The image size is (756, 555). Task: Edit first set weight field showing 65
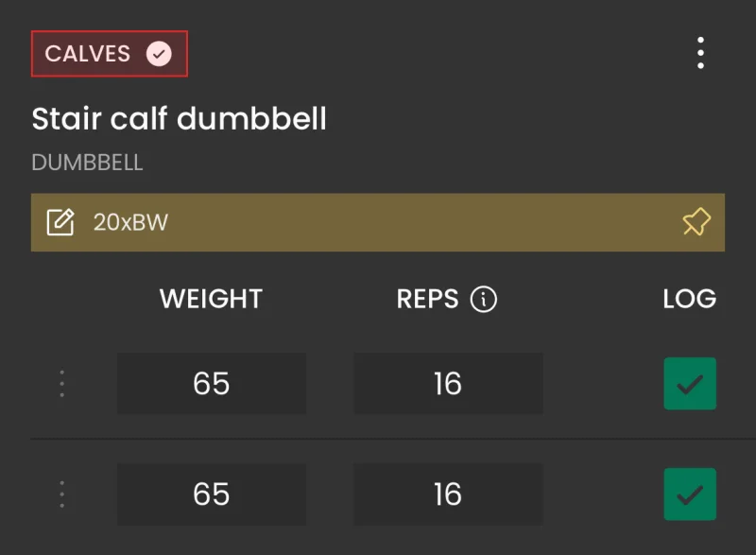coord(212,383)
